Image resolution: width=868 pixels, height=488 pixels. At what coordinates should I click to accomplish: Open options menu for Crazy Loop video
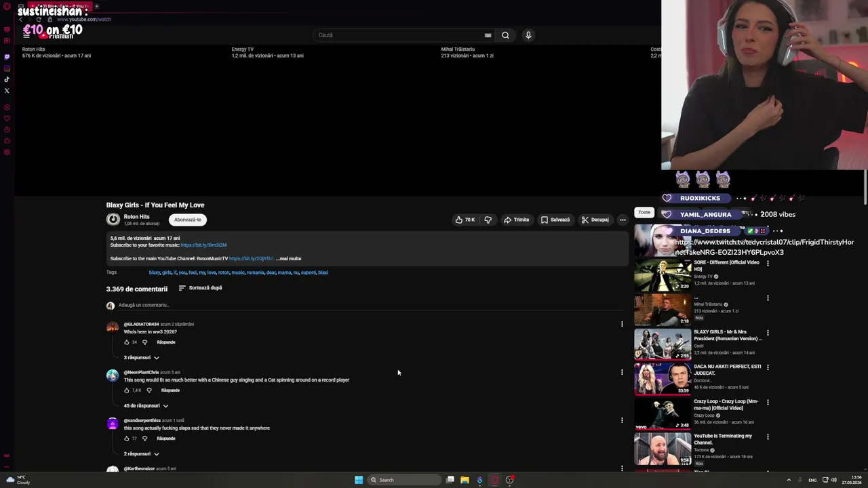tap(768, 402)
